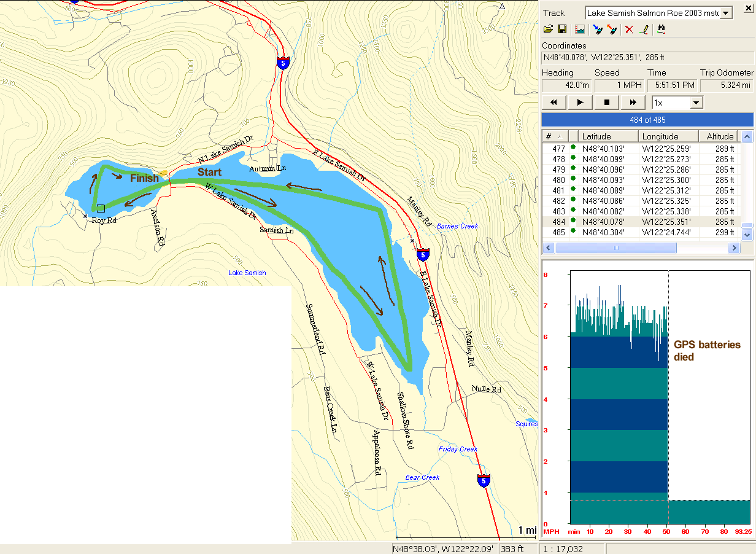Click the table's horizontal scroll right arrow
This screenshot has width=756, height=554.
point(733,248)
